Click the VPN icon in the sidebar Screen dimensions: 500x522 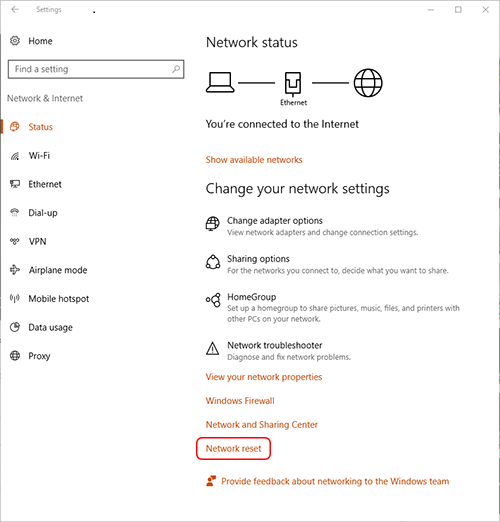pyautogui.click(x=15, y=241)
